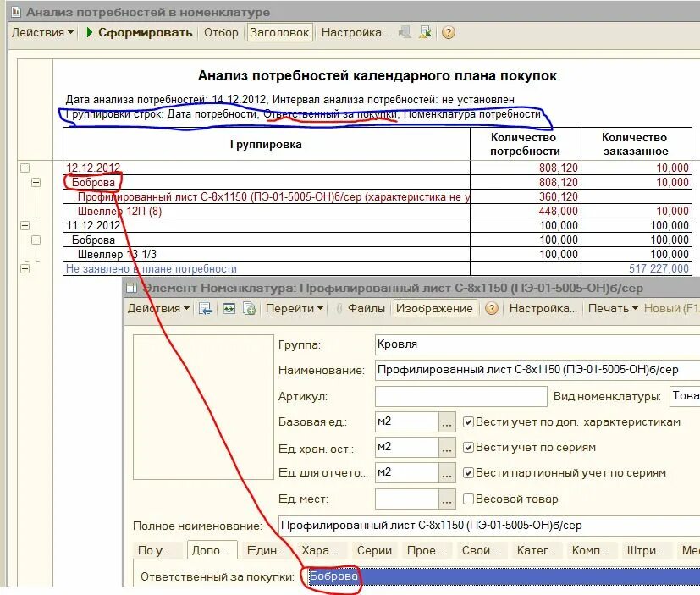Click the Наименование input field

(537, 370)
